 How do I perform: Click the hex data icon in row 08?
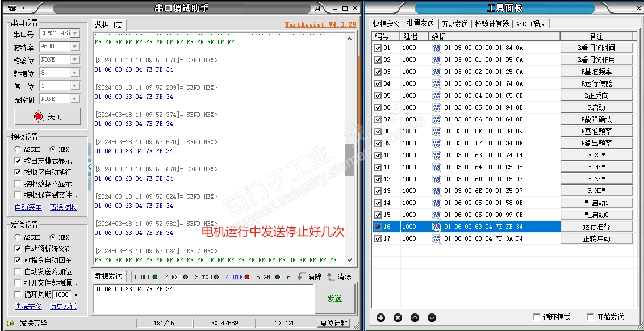(x=437, y=131)
